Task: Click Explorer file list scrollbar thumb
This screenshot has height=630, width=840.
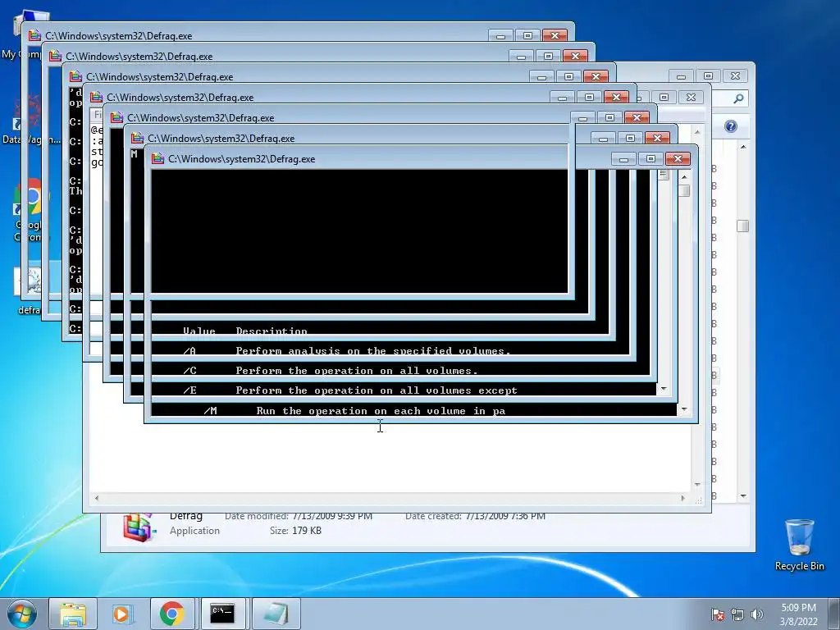Action: [742, 226]
